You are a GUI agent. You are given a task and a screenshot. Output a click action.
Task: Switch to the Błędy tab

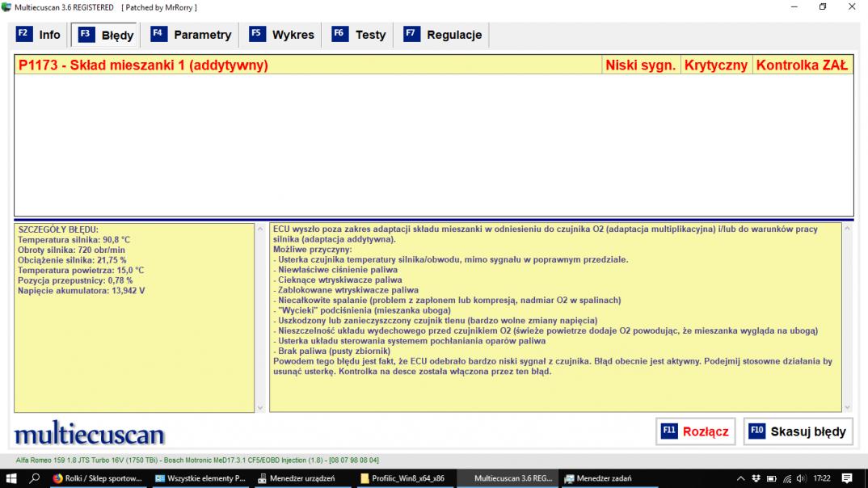point(106,35)
